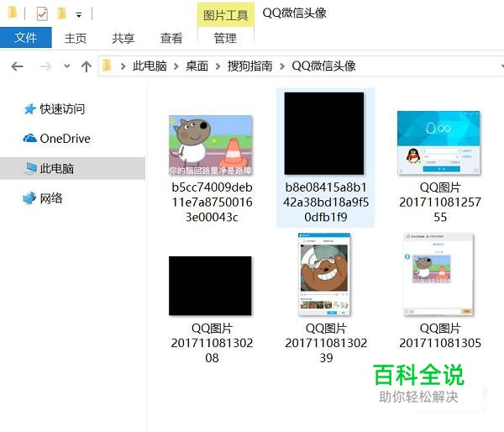This screenshot has width=504, height=432.
Task: Expand chevron after 此电脑 in address bar
Action: tap(176, 66)
